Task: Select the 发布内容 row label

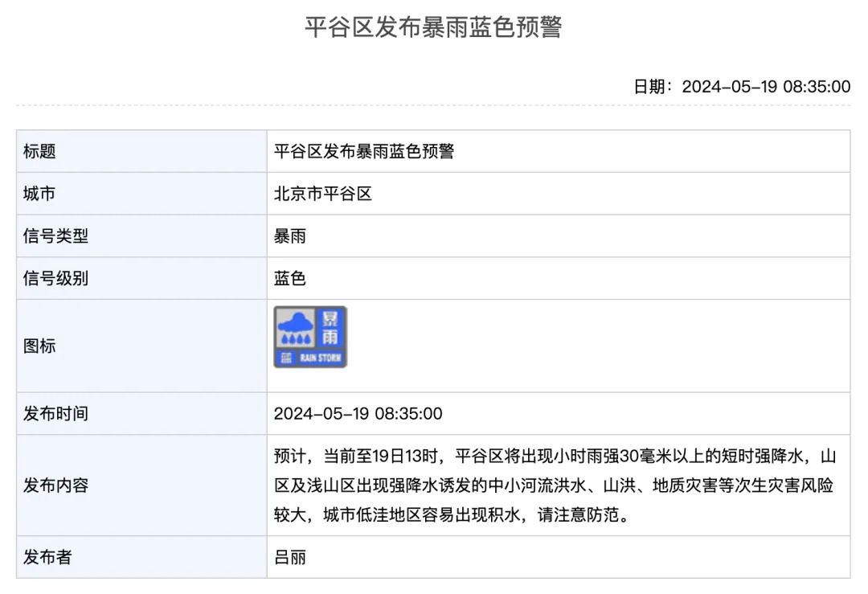Action: pos(55,485)
